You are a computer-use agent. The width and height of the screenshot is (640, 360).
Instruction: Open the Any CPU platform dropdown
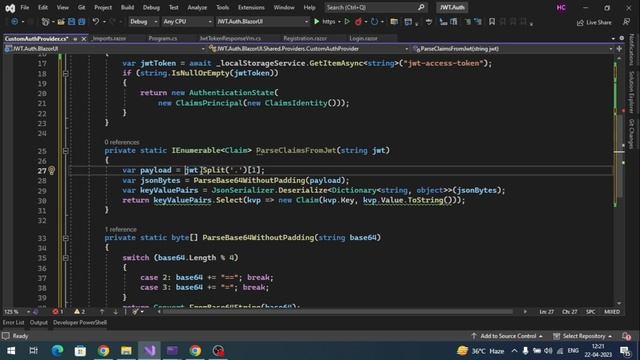[x=187, y=22]
